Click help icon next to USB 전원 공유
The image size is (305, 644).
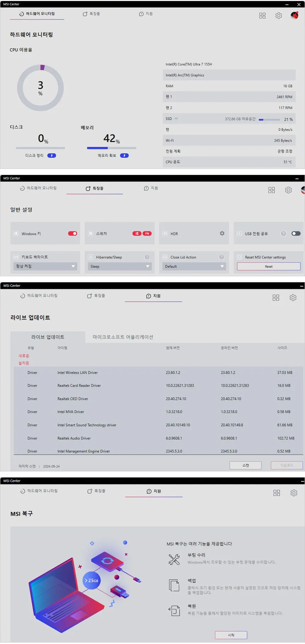[x=283, y=233]
